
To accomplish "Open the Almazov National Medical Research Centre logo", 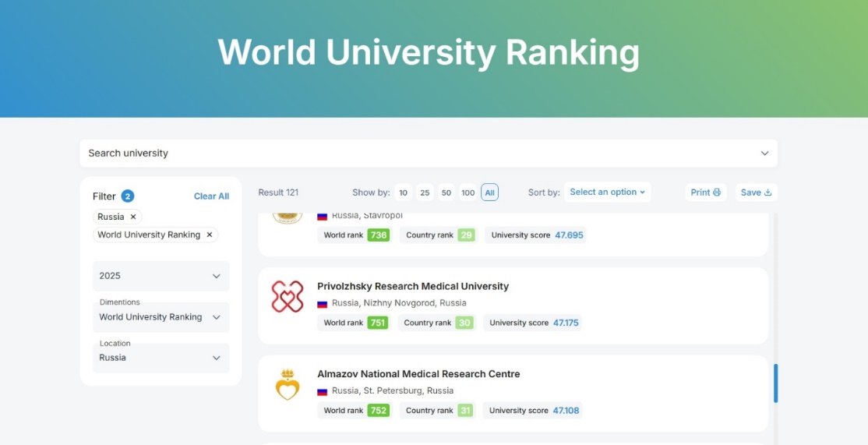I will click(x=288, y=385).
